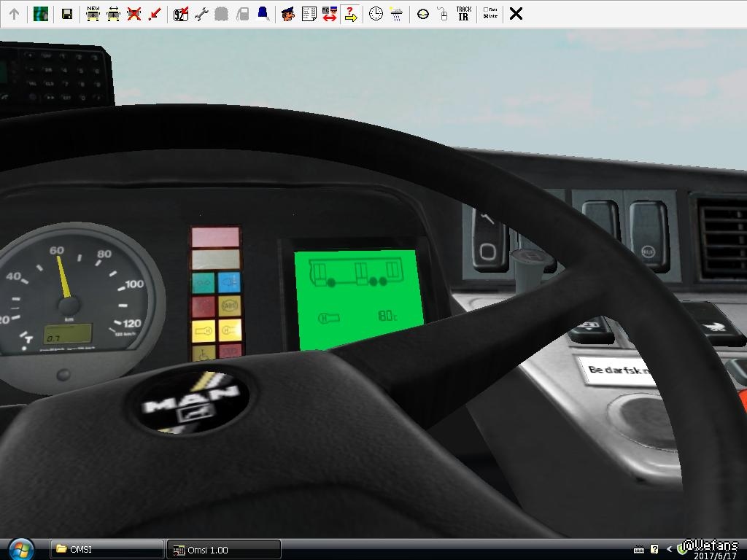
Task: Open the clock time settings
Action: coord(376,14)
